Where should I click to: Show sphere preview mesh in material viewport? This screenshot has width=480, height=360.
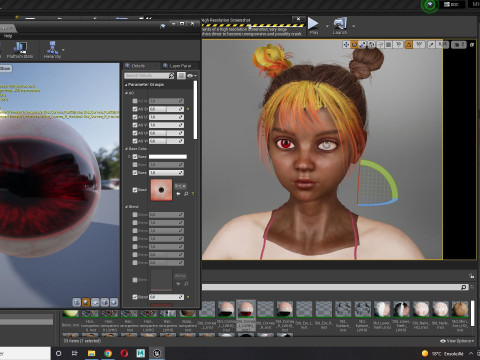pos(86,302)
